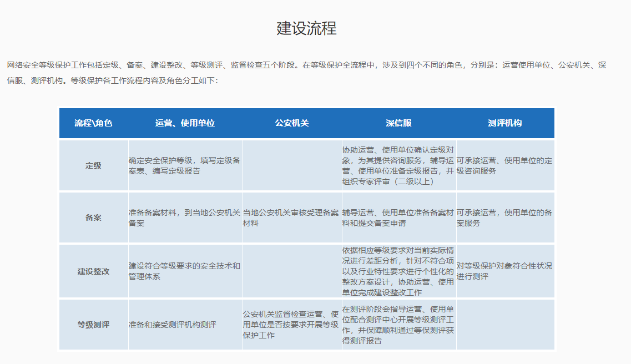The height and width of the screenshot is (364, 631).
Task: Select the 运营、使用单位 column header
Action: (185, 123)
